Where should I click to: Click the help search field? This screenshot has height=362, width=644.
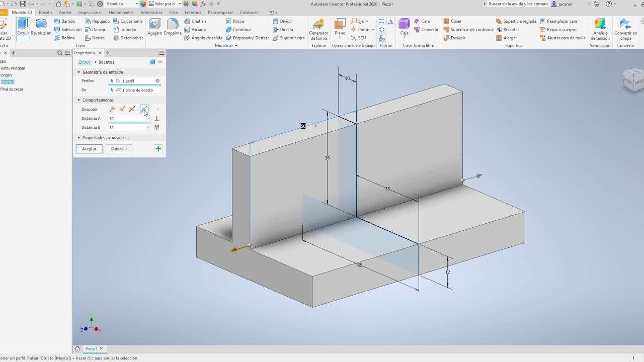pos(518,4)
